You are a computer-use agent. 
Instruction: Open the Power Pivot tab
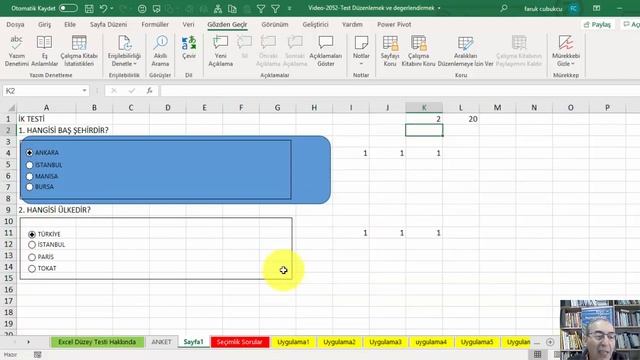click(394, 24)
